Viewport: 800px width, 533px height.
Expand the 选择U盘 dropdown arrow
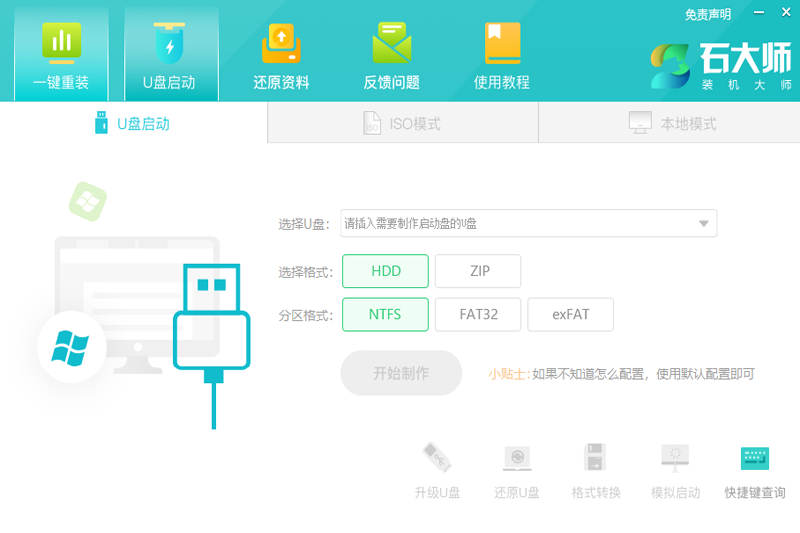[x=703, y=224]
